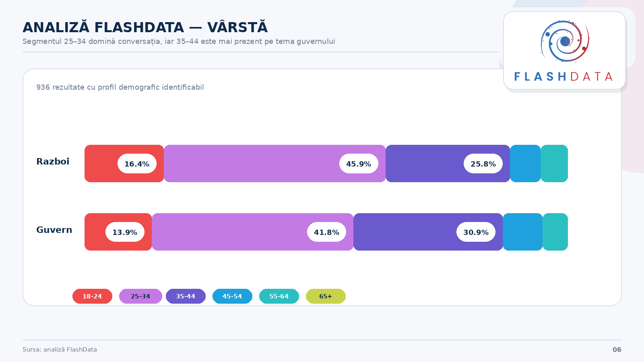Click the FLASHDATA wordmark text
The height and width of the screenshot is (362, 644).
563,77
